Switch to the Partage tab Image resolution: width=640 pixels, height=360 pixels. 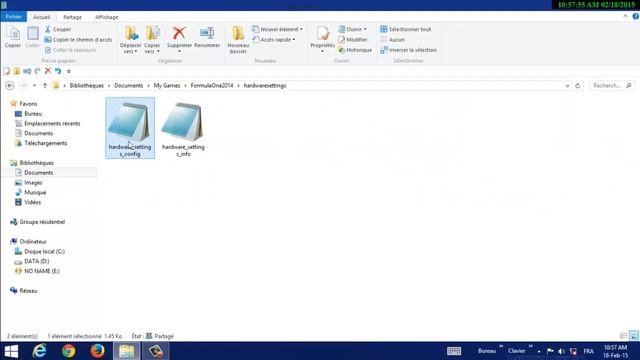(x=72, y=17)
